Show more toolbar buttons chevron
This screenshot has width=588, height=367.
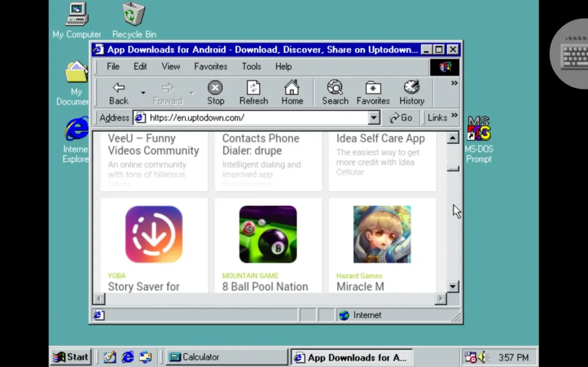[454, 83]
